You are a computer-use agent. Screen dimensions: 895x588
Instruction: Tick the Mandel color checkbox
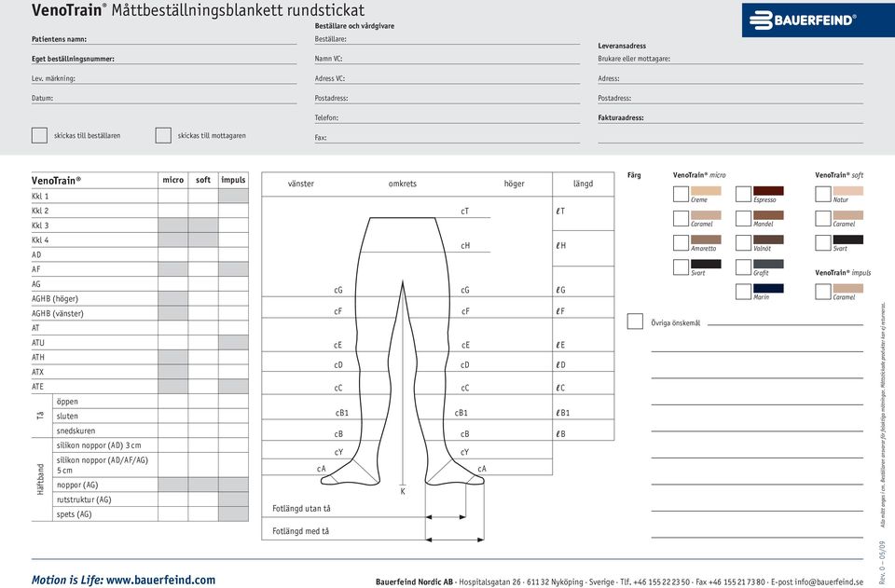click(x=743, y=218)
